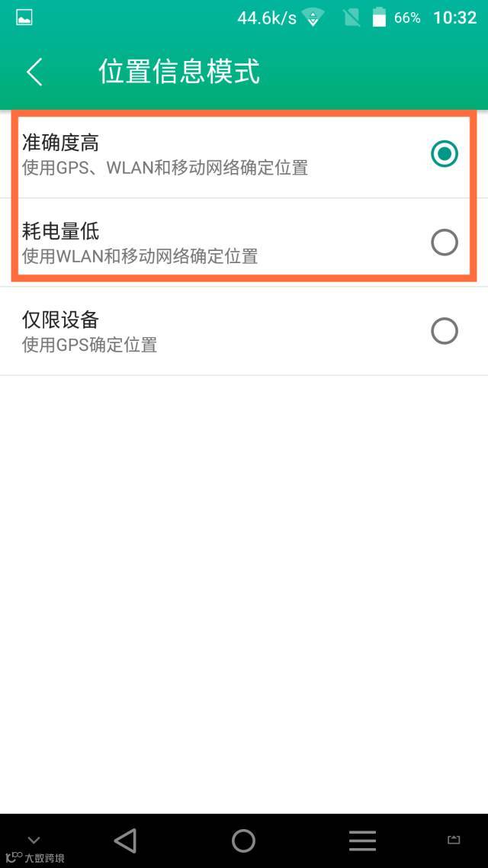Tap the small down chevron in navigation bar
Image resolution: width=488 pixels, height=868 pixels.
tap(34, 841)
